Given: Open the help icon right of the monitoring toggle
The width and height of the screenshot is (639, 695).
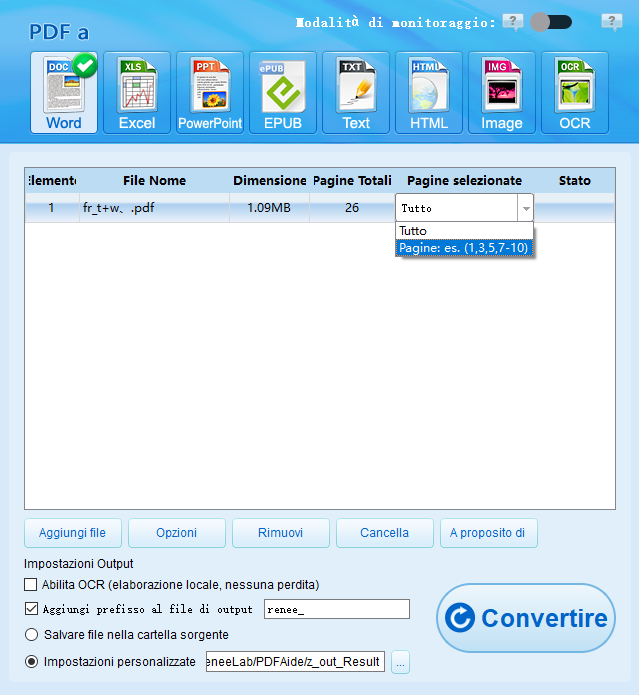Looking at the screenshot, I should pos(612,22).
